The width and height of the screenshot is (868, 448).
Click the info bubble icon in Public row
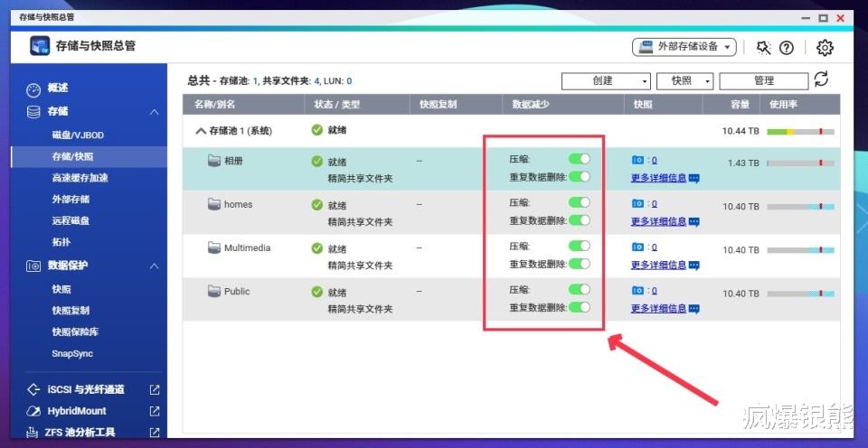coord(694,309)
